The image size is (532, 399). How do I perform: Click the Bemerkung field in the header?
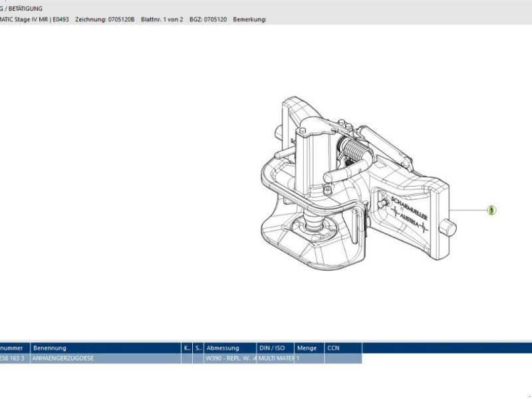coord(249,19)
